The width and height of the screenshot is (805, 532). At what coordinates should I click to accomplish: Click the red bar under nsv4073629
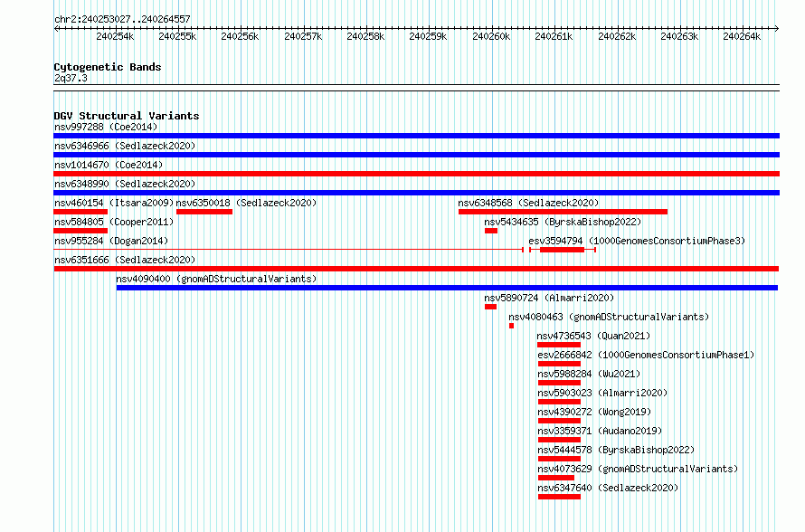point(556,478)
